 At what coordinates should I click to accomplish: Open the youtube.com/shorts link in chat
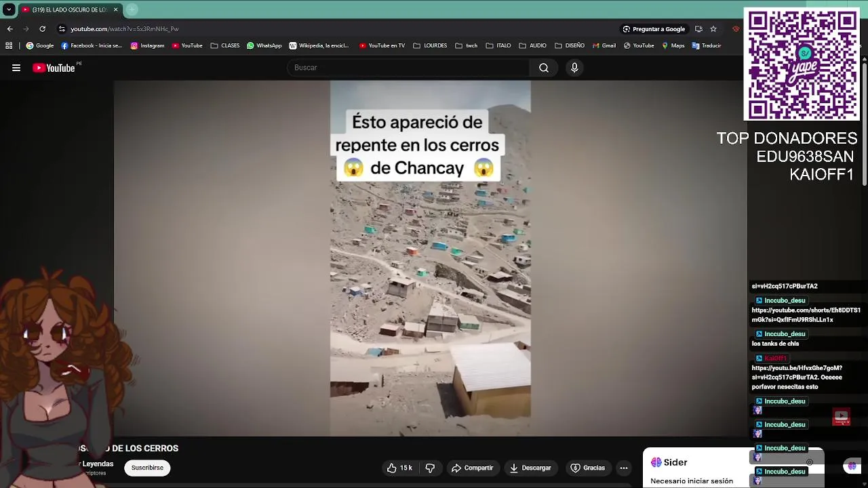(806, 315)
